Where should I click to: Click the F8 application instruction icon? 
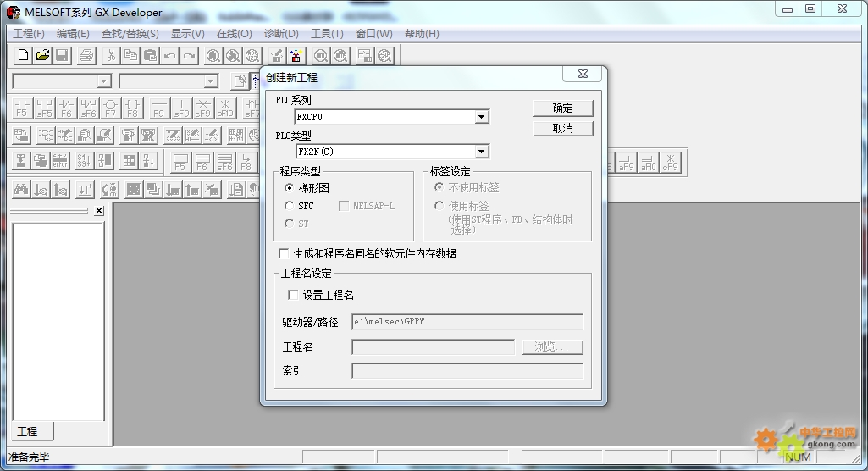(x=133, y=108)
